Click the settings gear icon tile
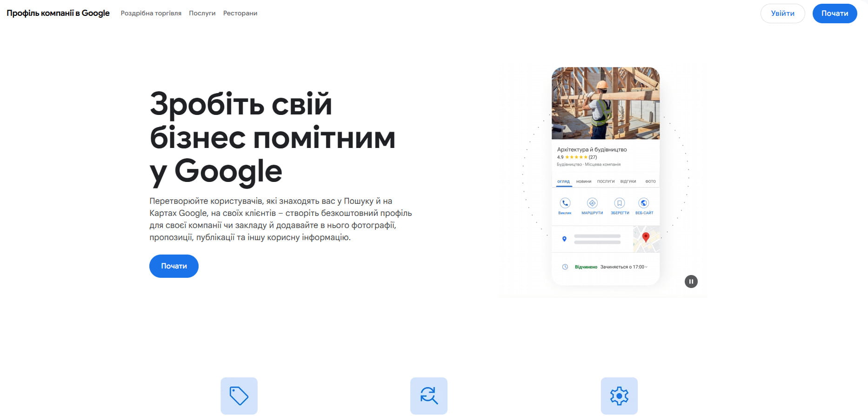868x416 pixels. [x=619, y=396]
